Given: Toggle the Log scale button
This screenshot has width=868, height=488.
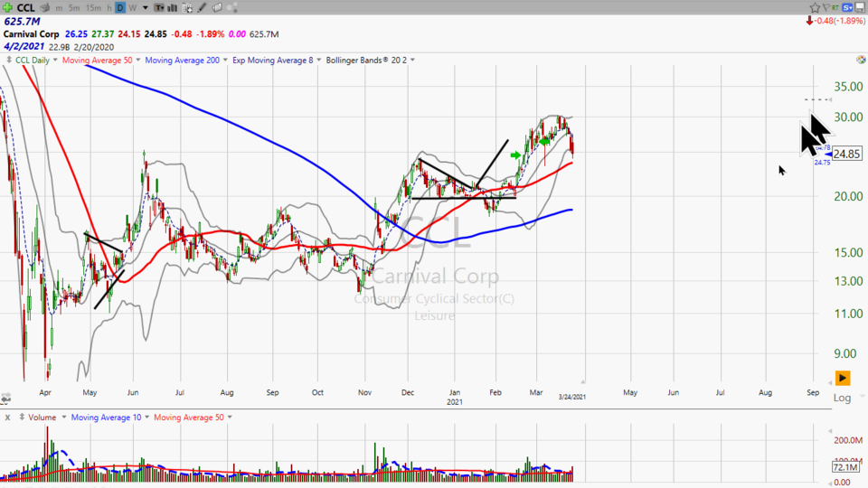Looking at the screenshot, I should coord(842,398).
